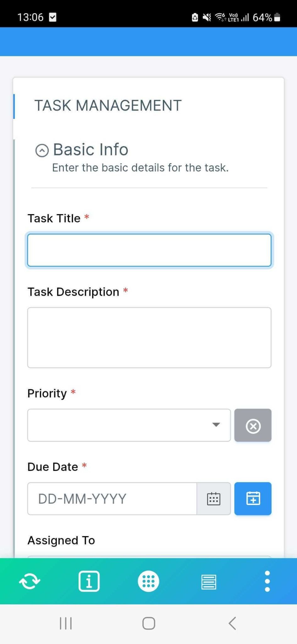Open the list view icon in bottom toolbar

click(x=208, y=581)
